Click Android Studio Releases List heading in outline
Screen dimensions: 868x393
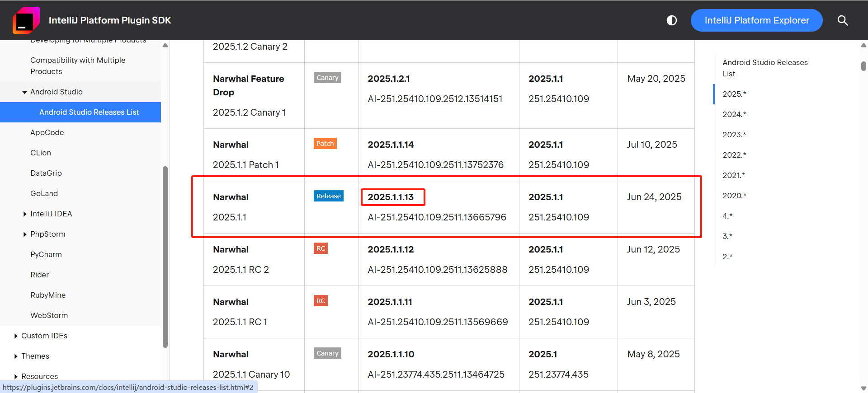click(x=765, y=68)
